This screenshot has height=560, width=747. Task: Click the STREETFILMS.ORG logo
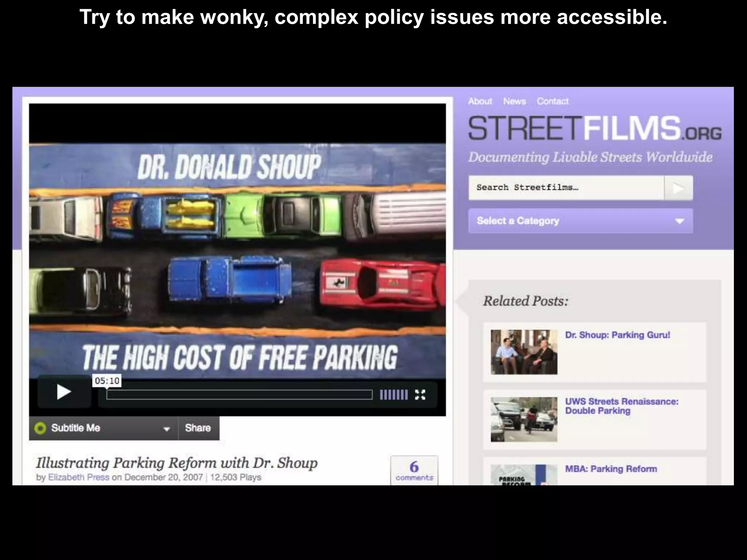coord(595,128)
